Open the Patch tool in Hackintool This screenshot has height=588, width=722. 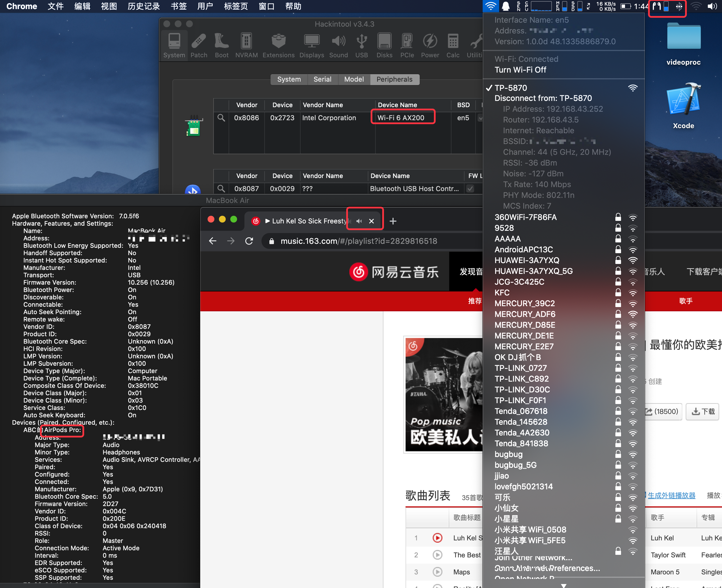pos(199,45)
